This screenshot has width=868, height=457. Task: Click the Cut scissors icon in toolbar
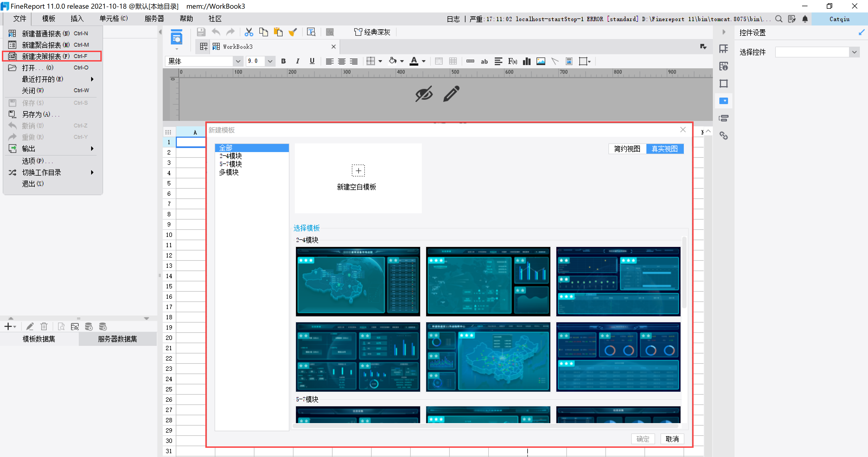click(x=249, y=32)
